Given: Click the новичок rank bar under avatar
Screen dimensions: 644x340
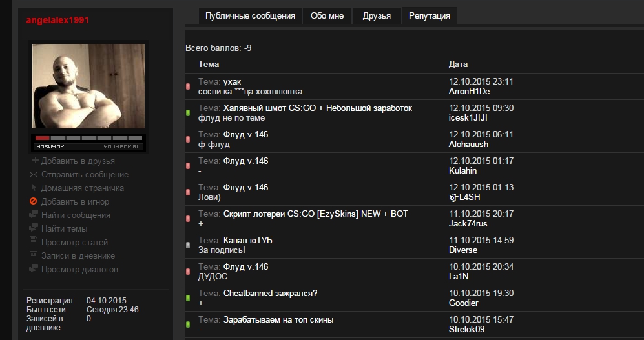Looking at the screenshot, I should click(x=88, y=143).
